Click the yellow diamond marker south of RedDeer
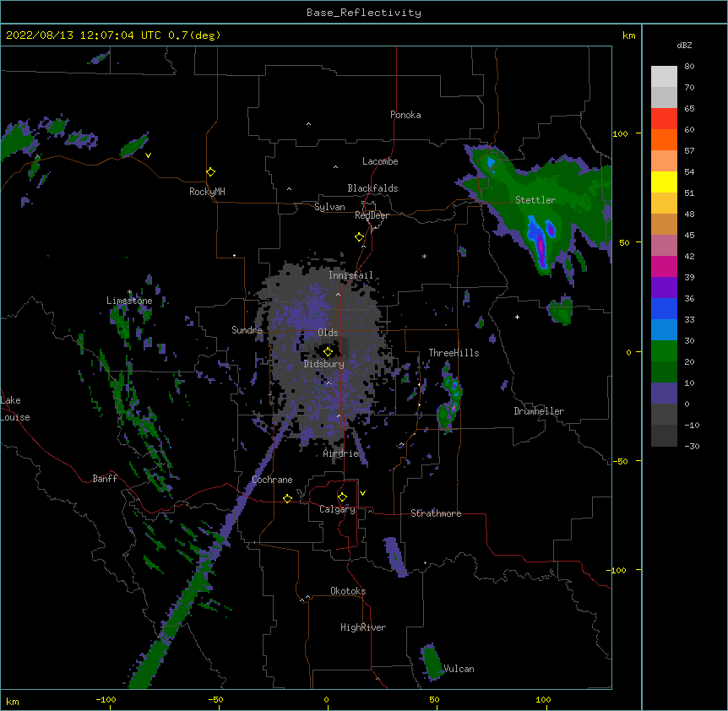728x711 pixels. click(359, 237)
